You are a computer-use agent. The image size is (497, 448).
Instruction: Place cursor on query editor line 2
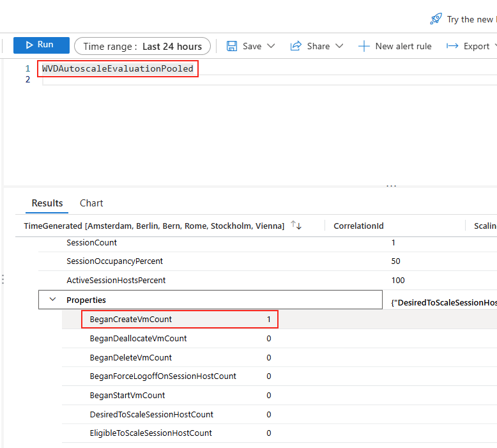click(270, 80)
